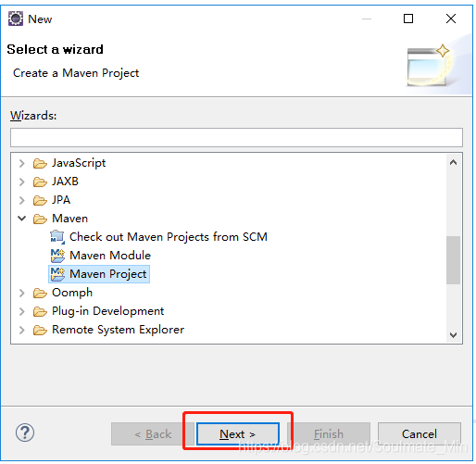Expand the Plug-in Development category

click(x=21, y=311)
